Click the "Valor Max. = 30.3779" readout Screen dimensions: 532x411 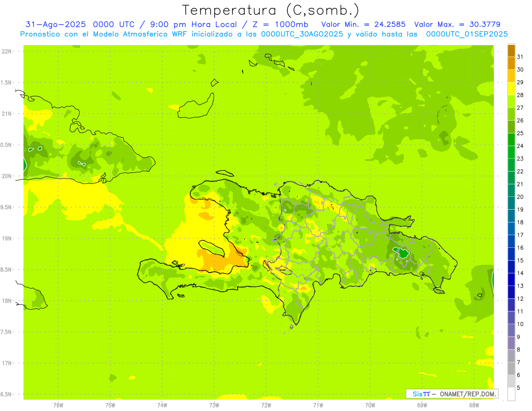[x=457, y=24]
